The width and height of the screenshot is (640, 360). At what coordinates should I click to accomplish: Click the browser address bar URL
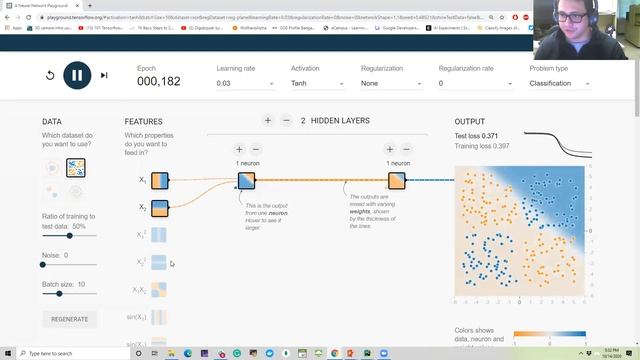pyautogui.click(x=264, y=18)
